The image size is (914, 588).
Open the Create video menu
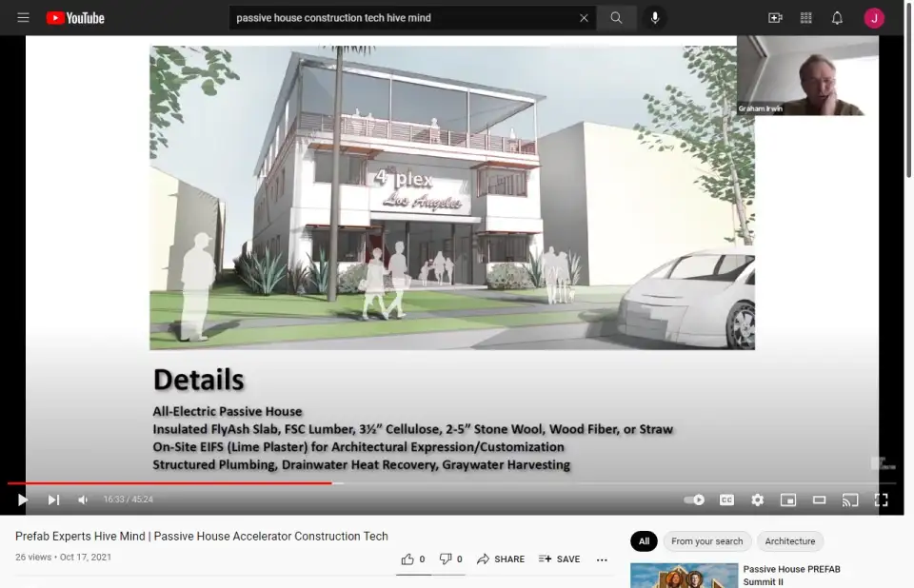(x=775, y=18)
